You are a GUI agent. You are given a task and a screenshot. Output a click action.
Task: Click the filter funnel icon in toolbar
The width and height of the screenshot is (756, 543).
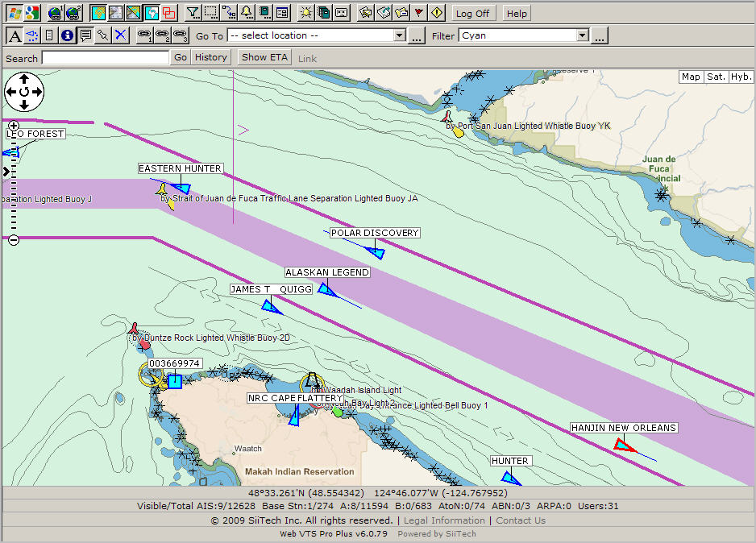tap(193, 13)
